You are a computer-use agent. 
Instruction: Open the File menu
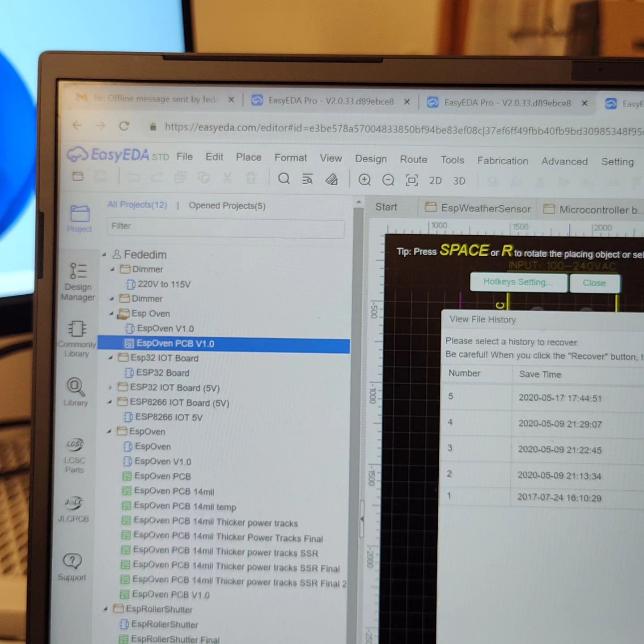[x=184, y=157]
